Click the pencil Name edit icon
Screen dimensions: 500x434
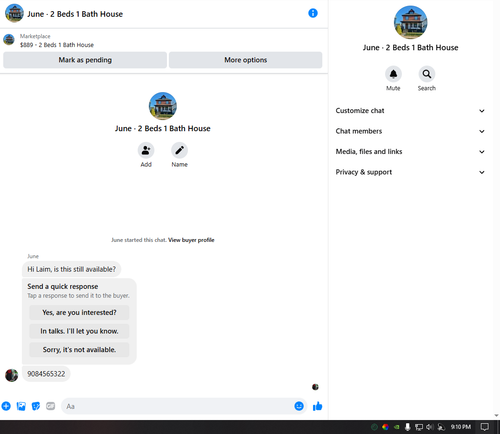coord(179,150)
